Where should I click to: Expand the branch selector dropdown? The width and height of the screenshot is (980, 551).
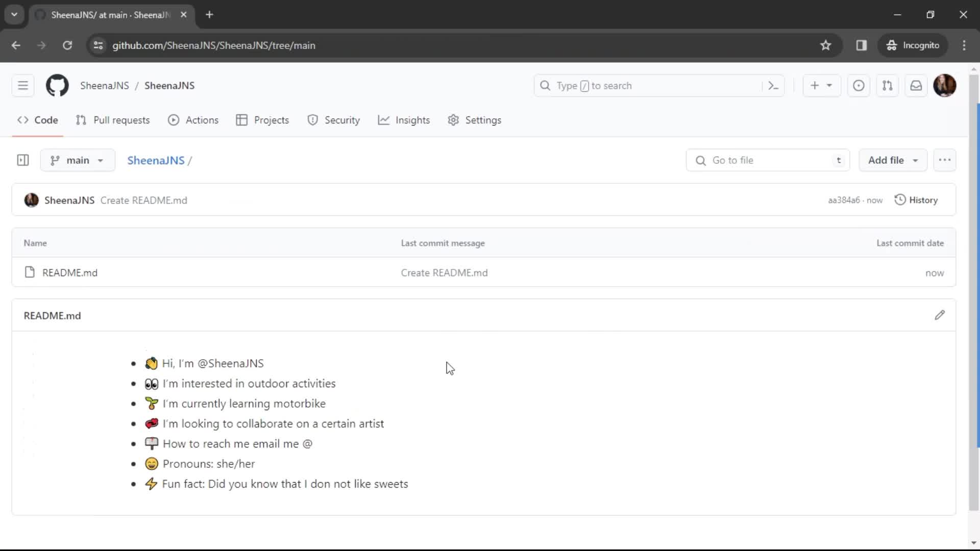click(78, 160)
